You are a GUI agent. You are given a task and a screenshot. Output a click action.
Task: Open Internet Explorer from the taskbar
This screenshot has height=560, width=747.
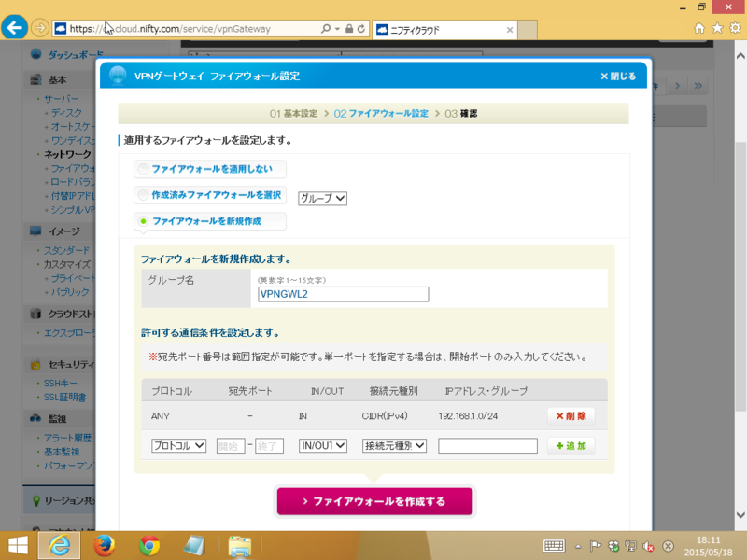(x=59, y=546)
